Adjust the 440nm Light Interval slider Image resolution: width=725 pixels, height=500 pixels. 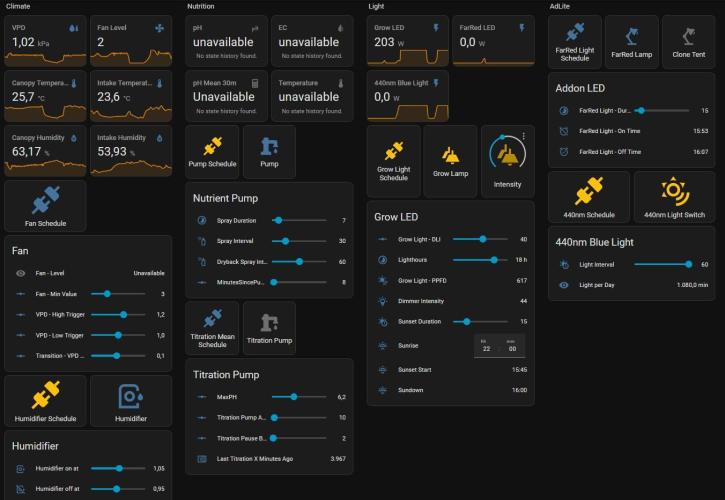662,264
